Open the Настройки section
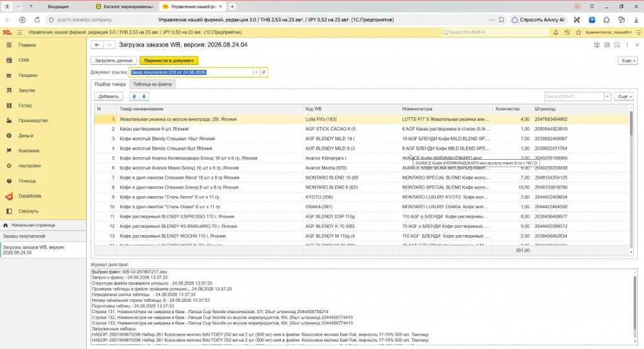 29,166
